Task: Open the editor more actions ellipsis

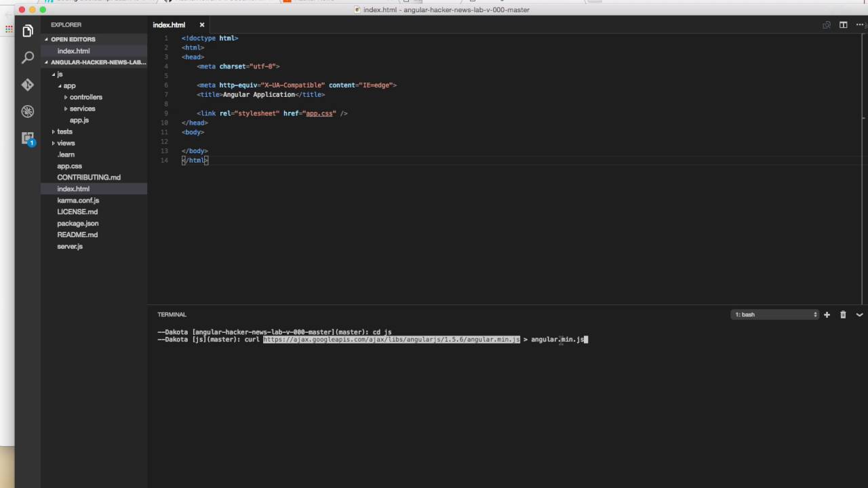Action: click(860, 25)
